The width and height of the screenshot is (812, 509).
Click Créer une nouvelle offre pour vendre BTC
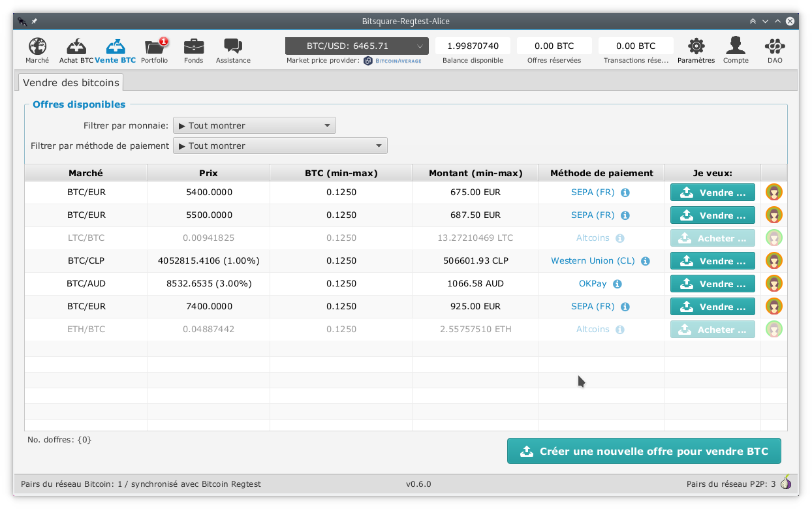[x=644, y=451]
